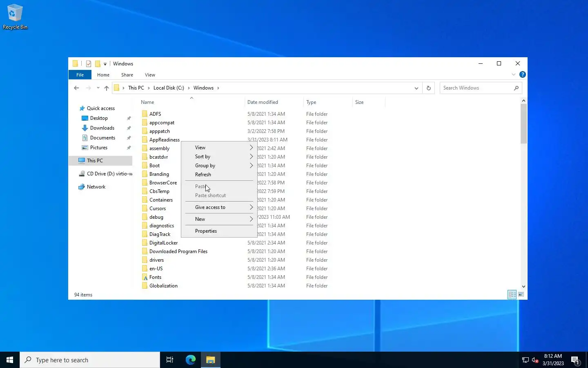Switch to large icons view button
This screenshot has width=588, height=368.
click(521, 294)
